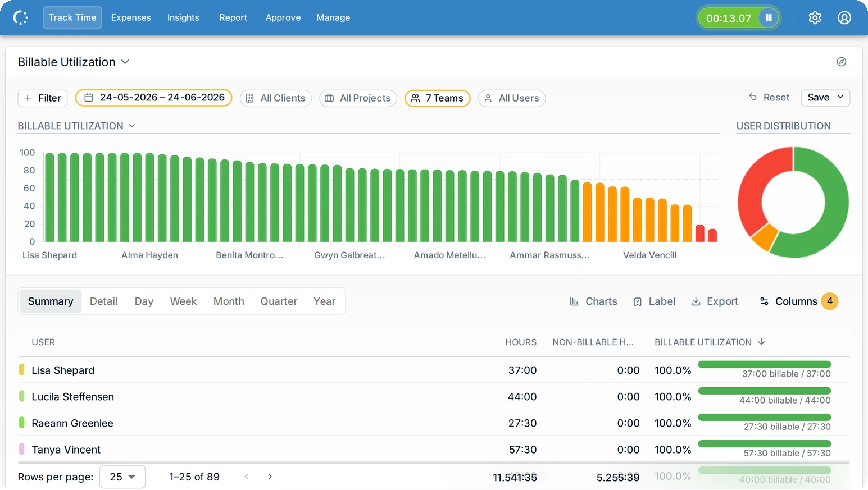868x490 pixels.
Task: Open the Expenses menu
Action: pyautogui.click(x=131, y=17)
